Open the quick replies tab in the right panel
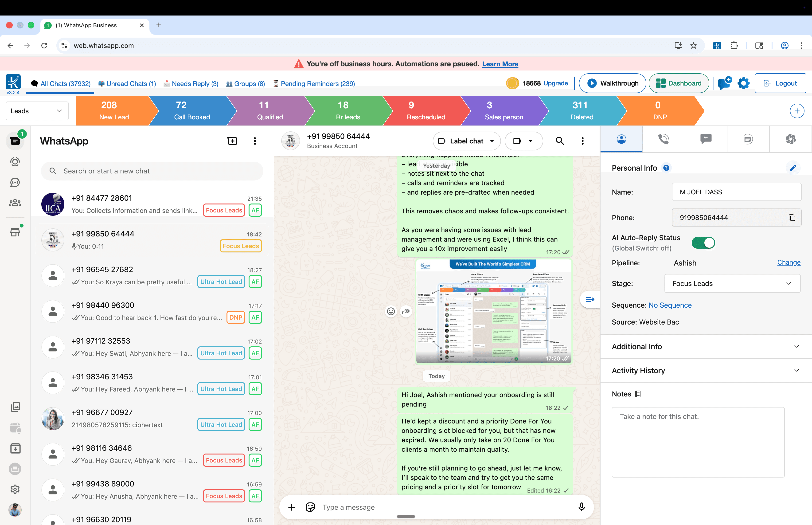 pyautogui.click(x=706, y=139)
